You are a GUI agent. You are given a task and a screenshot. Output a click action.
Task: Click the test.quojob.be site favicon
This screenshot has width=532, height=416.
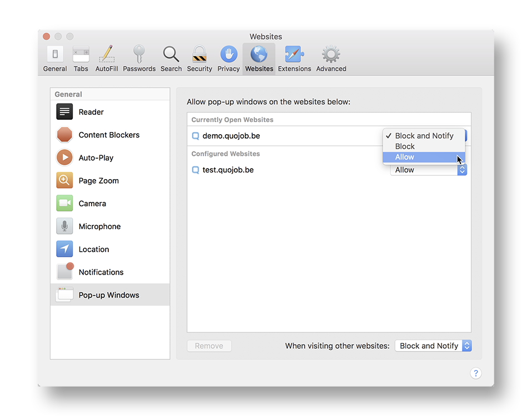click(195, 170)
